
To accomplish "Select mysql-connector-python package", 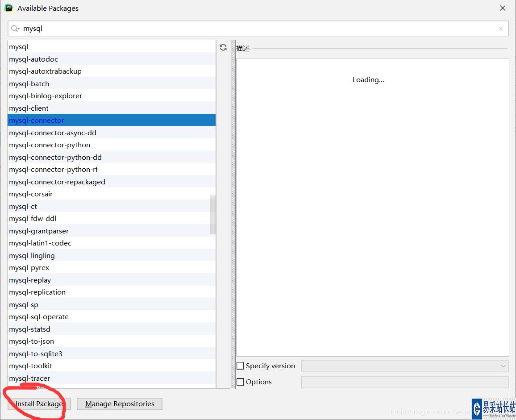I will [112, 145].
